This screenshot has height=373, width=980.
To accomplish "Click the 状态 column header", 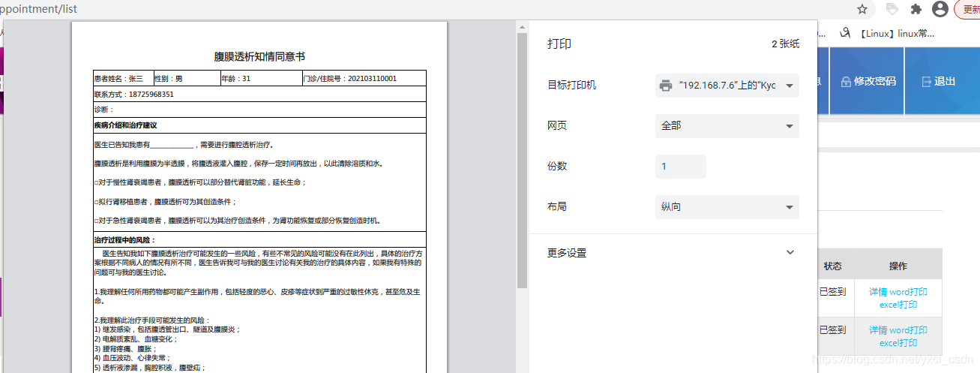I will coord(833,266).
